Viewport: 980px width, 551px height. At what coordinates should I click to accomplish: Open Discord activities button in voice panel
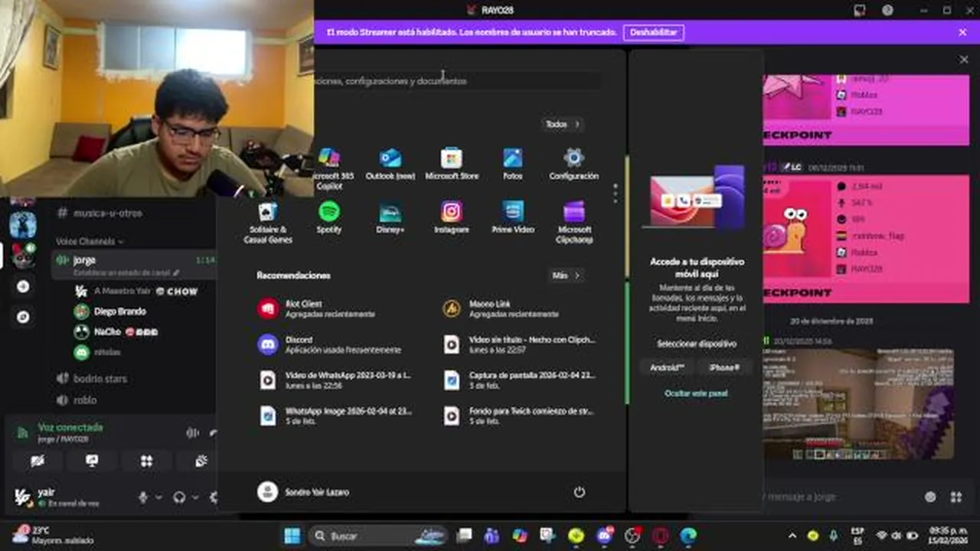[146, 461]
